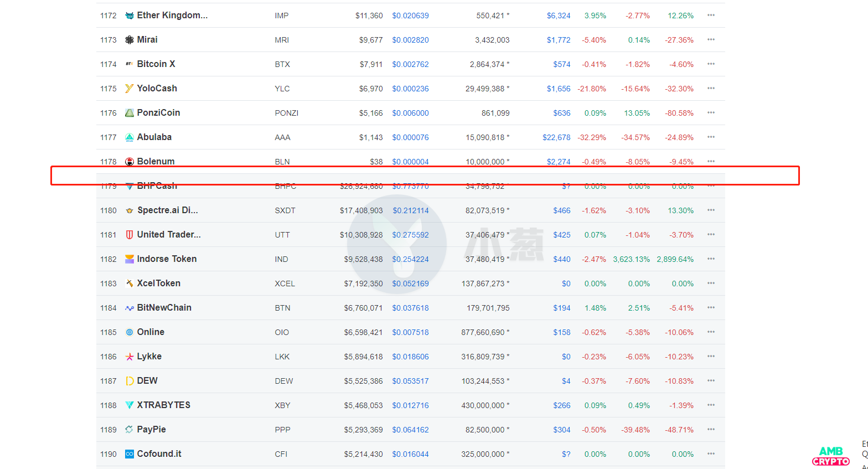
Task: Click United Trader volume $425
Action: 562,235
